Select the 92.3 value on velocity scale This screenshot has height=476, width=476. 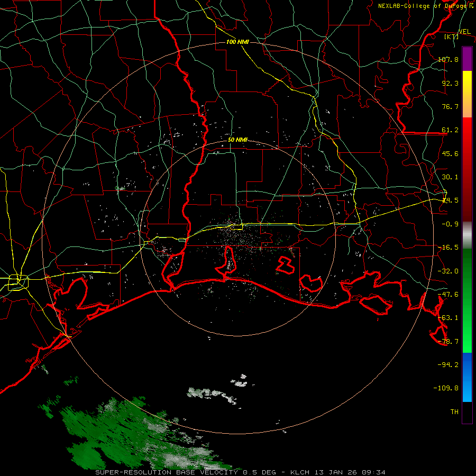point(450,83)
